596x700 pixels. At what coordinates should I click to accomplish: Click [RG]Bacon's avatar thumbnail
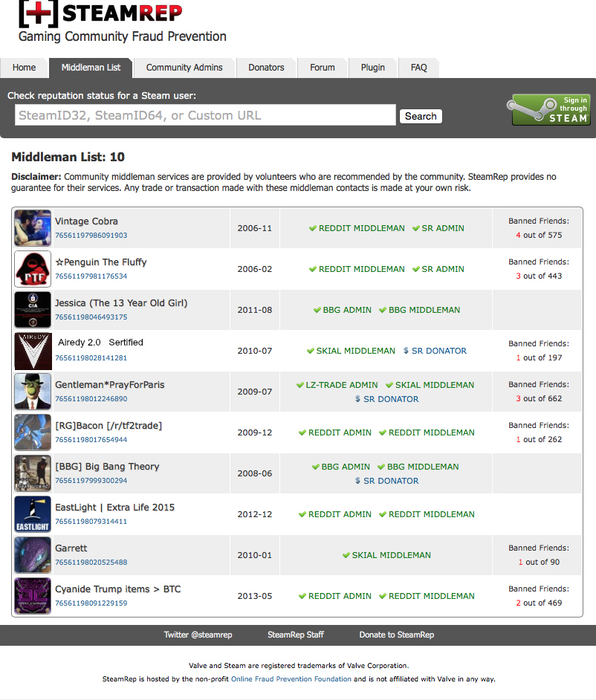click(x=33, y=432)
